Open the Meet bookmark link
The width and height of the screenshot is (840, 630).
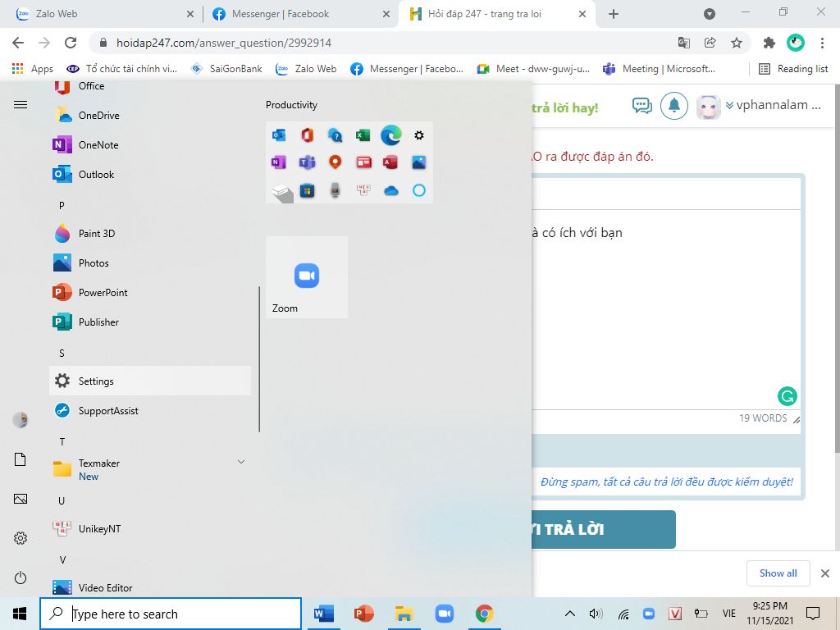tap(533, 69)
